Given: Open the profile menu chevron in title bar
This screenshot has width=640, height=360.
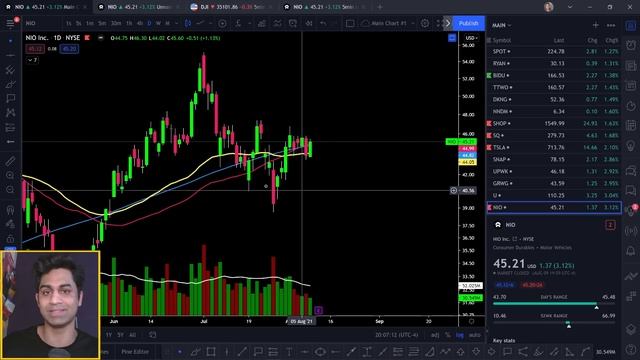Looking at the screenshot, I should point(570,7).
